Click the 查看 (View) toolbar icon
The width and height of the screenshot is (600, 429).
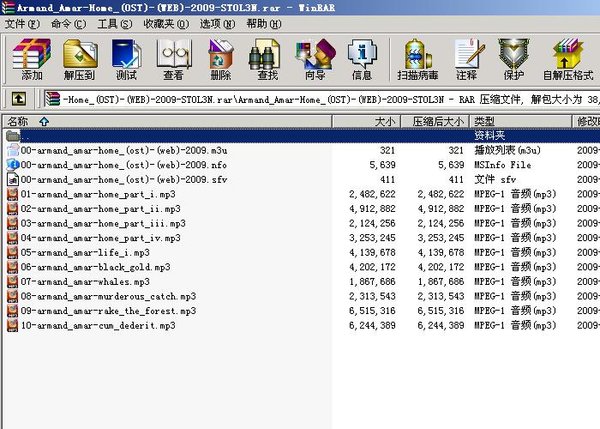click(x=173, y=59)
